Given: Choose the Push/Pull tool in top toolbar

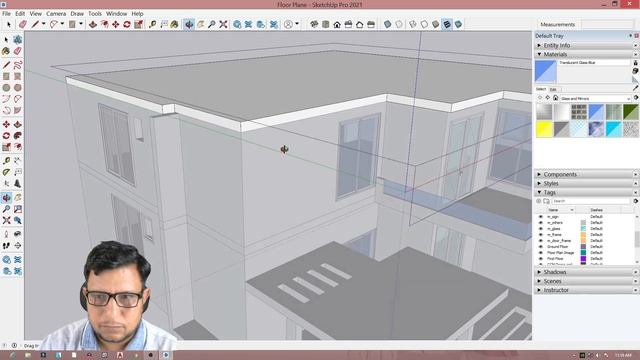Looking at the screenshot, I should tap(93, 24).
